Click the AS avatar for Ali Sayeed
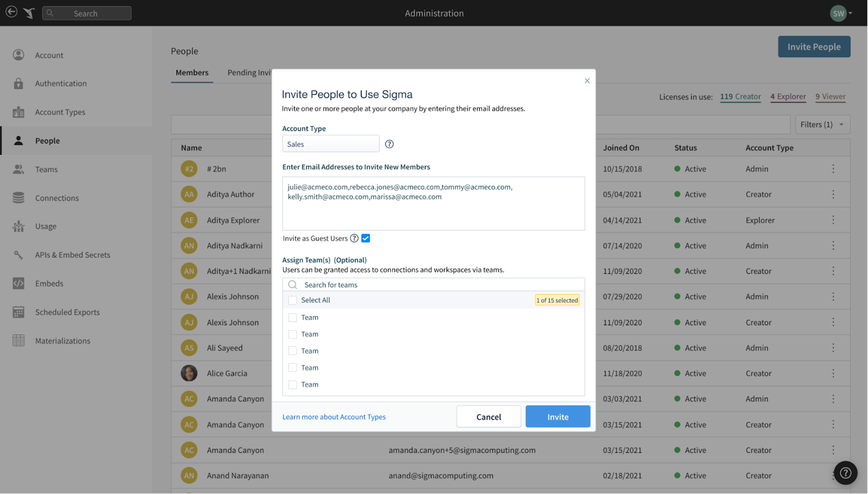Image resolution: width=868 pixels, height=494 pixels. point(189,348)
